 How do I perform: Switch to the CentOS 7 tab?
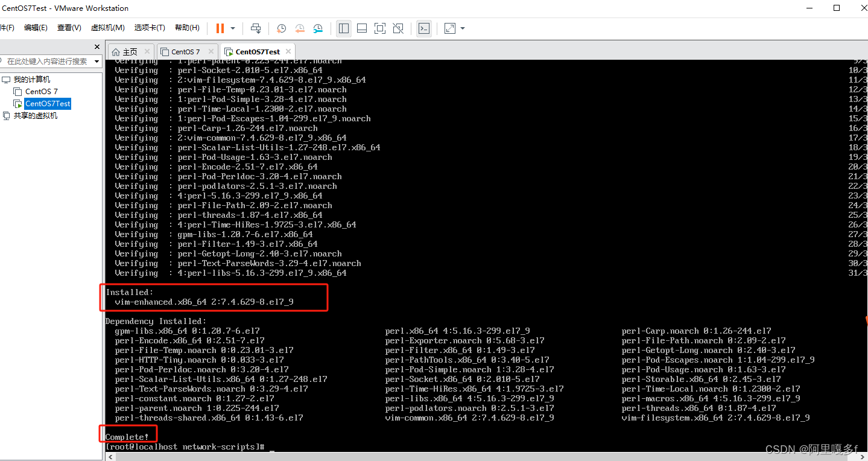click(x=186, y=51)
